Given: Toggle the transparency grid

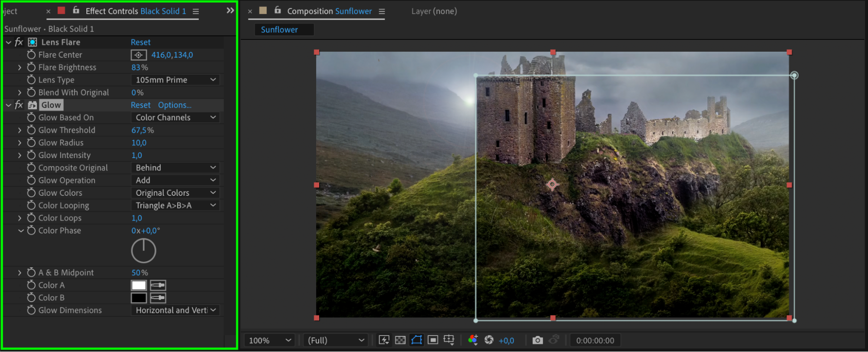Looking at the screenshot, I should coord(400,340).
